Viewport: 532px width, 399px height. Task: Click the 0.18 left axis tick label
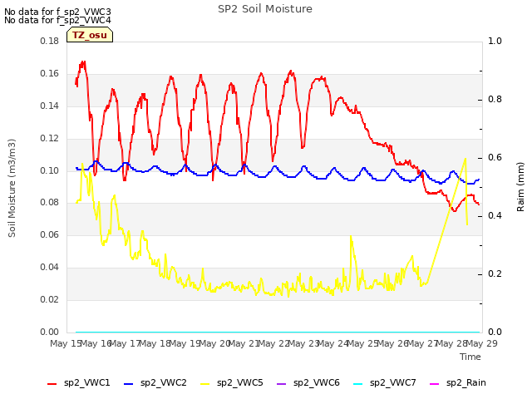tap(50, 41)
